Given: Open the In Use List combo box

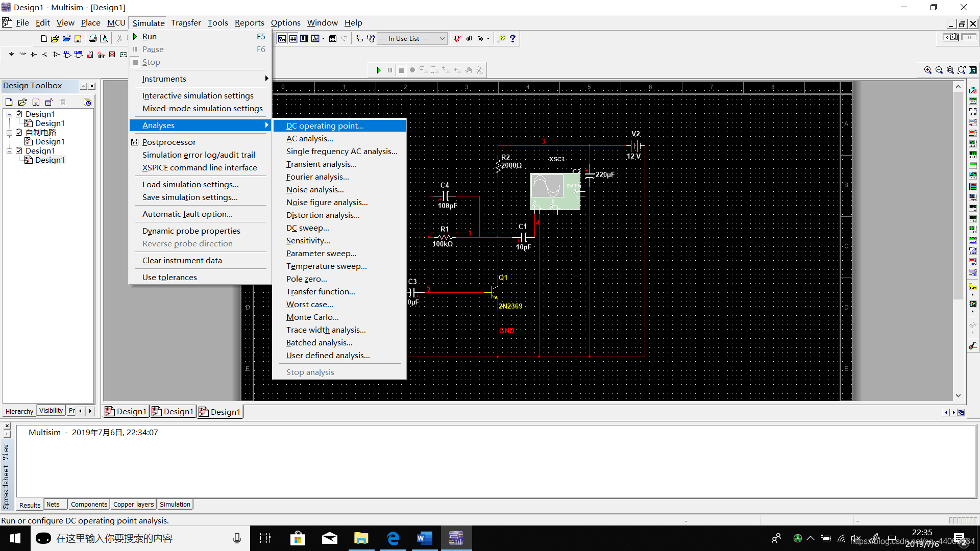Looking at the screenshot, I should tap(412, 39).
